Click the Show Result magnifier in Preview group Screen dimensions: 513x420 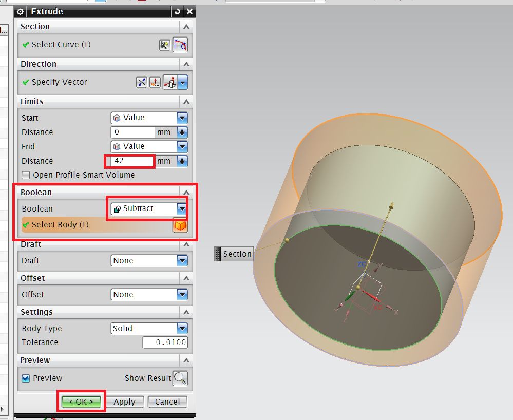(180, 378)
